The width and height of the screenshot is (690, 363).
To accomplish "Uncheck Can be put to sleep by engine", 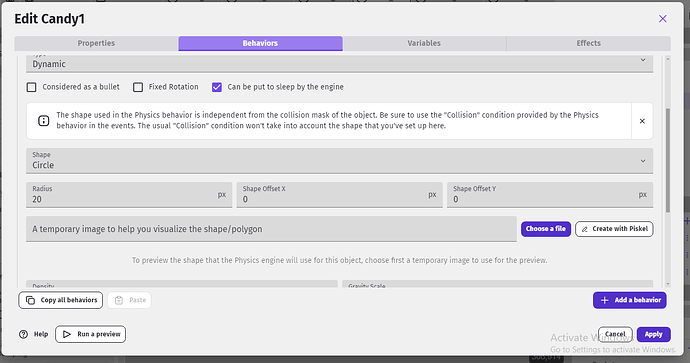I will tap(217, 87).
